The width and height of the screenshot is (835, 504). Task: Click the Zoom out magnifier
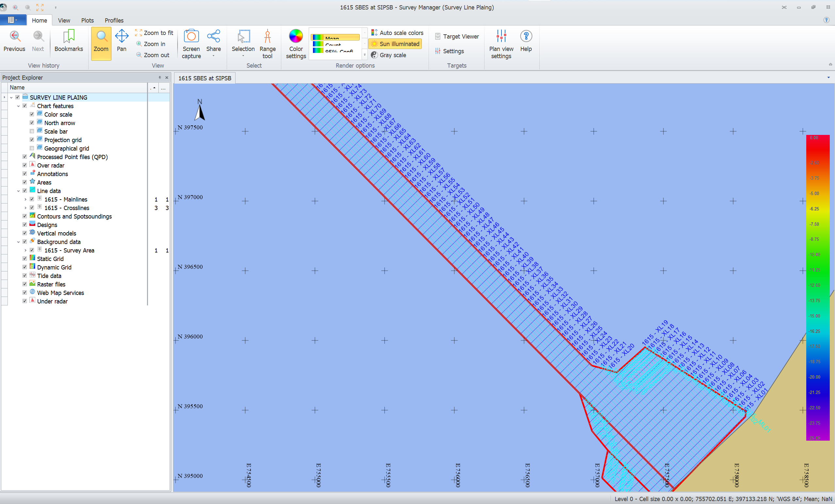[139, 55]
